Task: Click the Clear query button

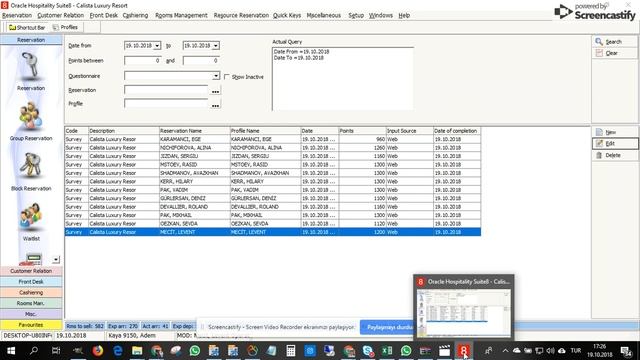Action: coord(614,53)
